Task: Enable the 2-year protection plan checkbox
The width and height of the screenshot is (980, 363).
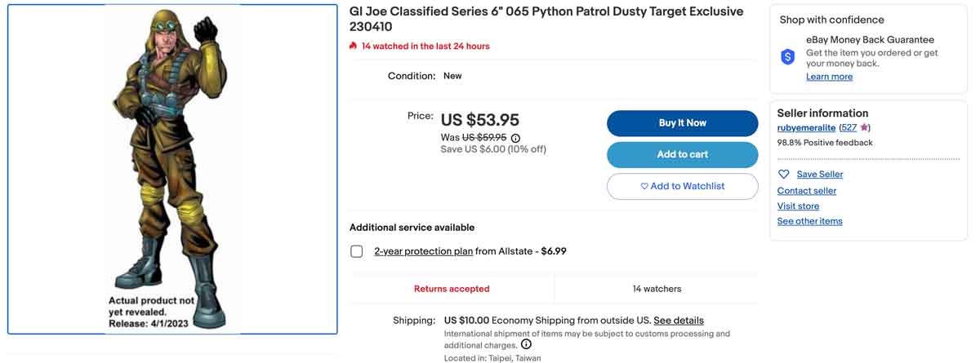Action: click(357, 251)
